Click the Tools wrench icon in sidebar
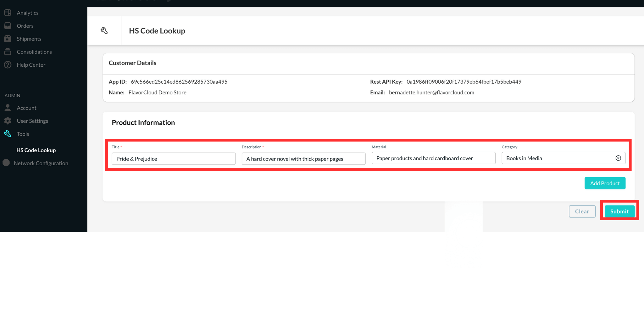The width and height of the screenshot is (644, 326). coord(8,134)
